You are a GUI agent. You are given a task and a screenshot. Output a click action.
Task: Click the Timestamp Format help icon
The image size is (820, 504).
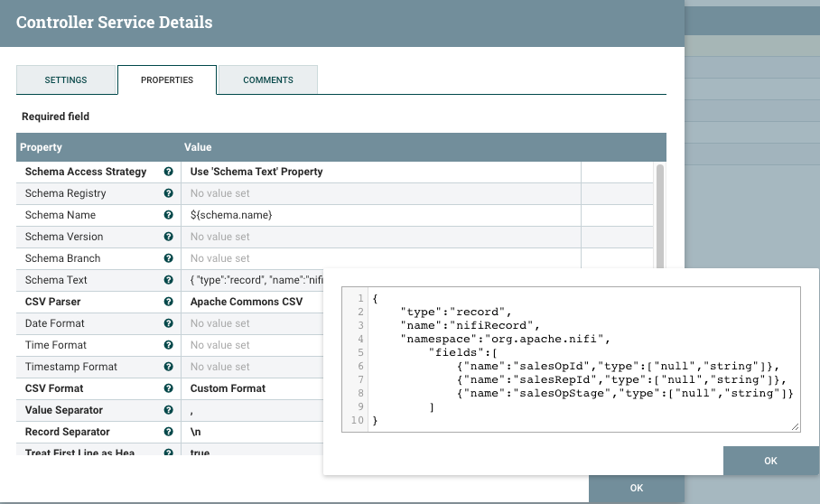coord(169,367)
